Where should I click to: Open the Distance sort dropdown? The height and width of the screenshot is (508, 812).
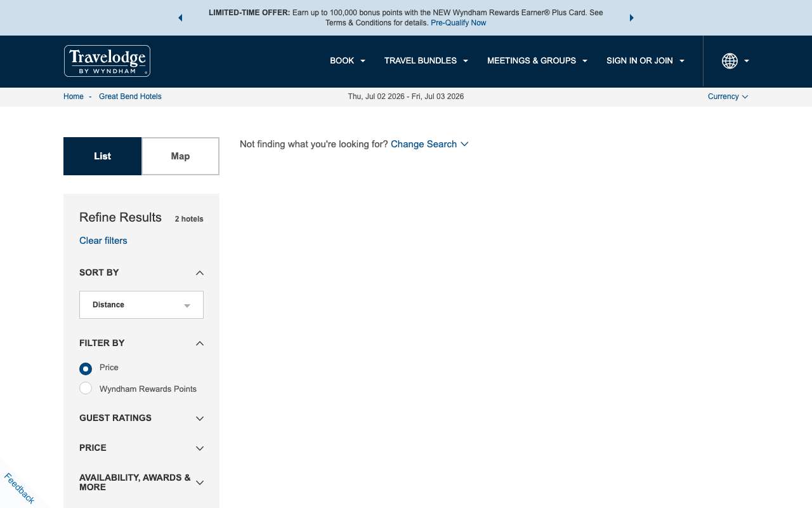(141, 305)
